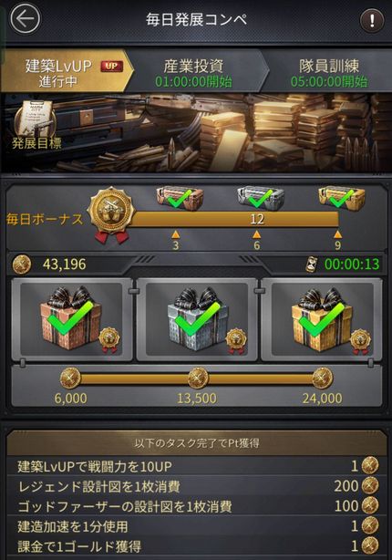
Task: Select the 建造加速を1分使用 task row
Action: coord(197,526)
